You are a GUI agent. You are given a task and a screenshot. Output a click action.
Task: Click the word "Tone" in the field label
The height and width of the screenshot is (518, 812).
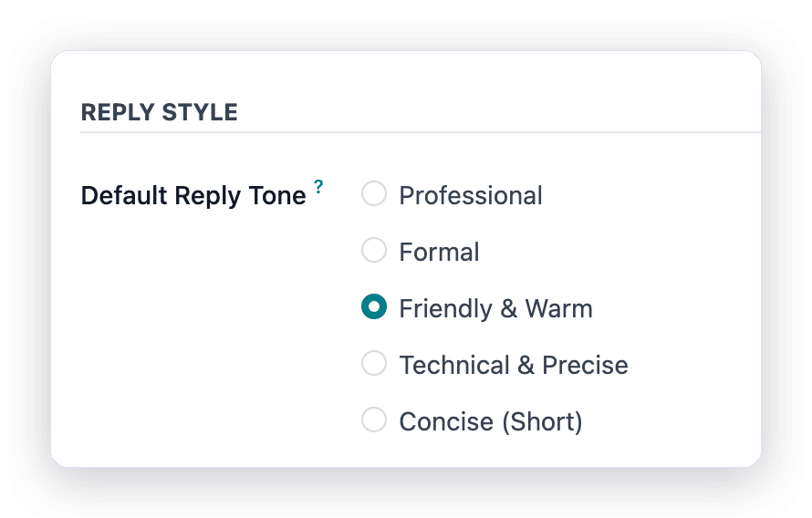tap(277, 195)
